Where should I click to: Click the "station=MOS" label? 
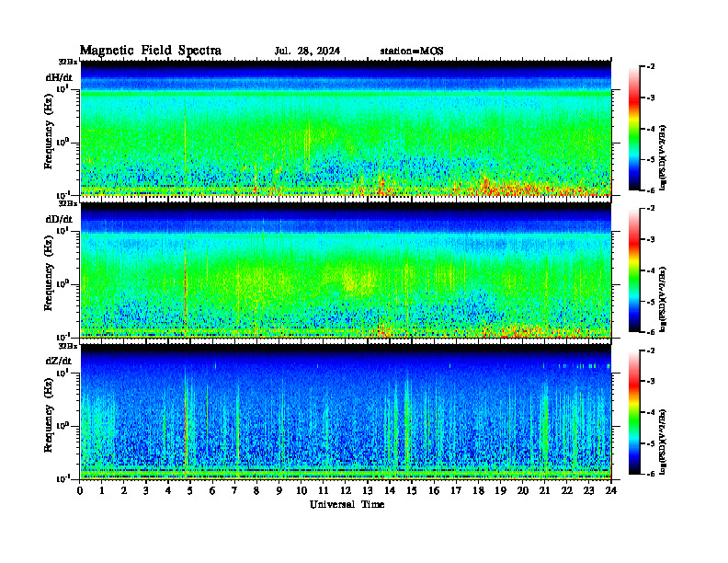click(x=412, y=52)
